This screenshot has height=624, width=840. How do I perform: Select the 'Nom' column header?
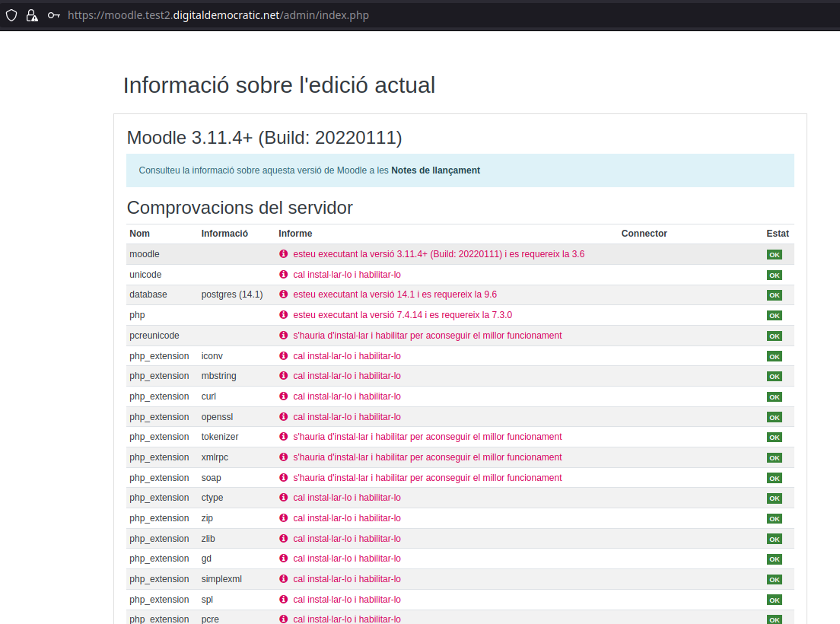click(x=139, y=234)
